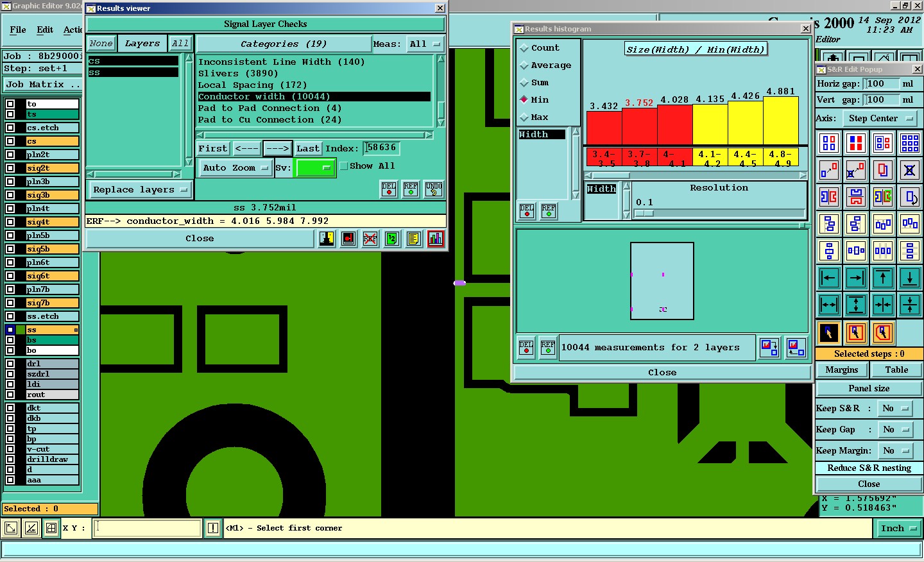Click the vertical center squeeze icon
The image size is (924, 562).
tap(910, 305)
